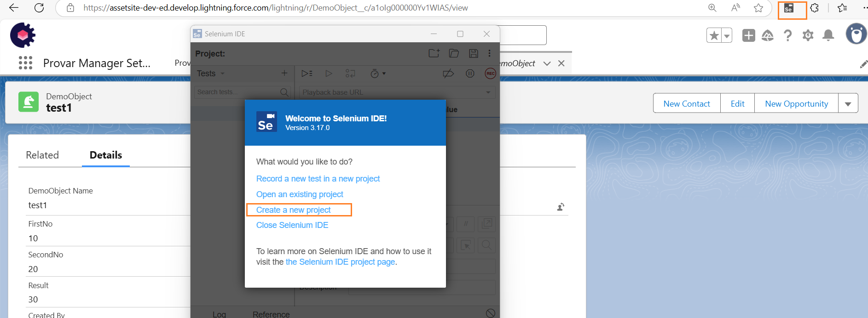Open Global Actions plus icon
This screenshot has height=318, width=868.
point(748,35)
